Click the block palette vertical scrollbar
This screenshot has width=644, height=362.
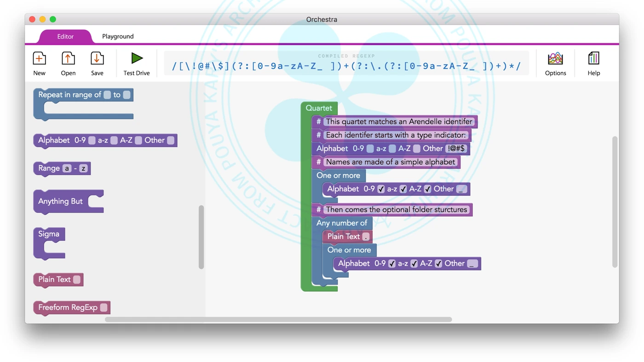201,237
